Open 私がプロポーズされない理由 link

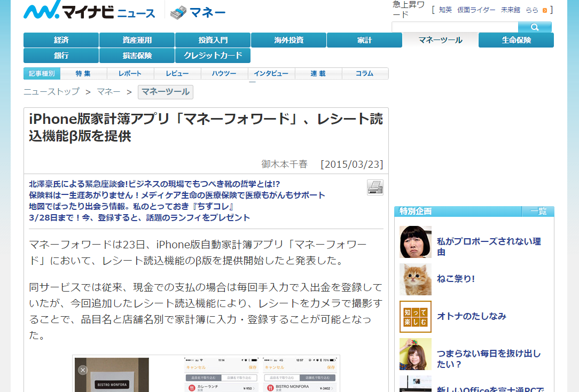pos(489,247)
